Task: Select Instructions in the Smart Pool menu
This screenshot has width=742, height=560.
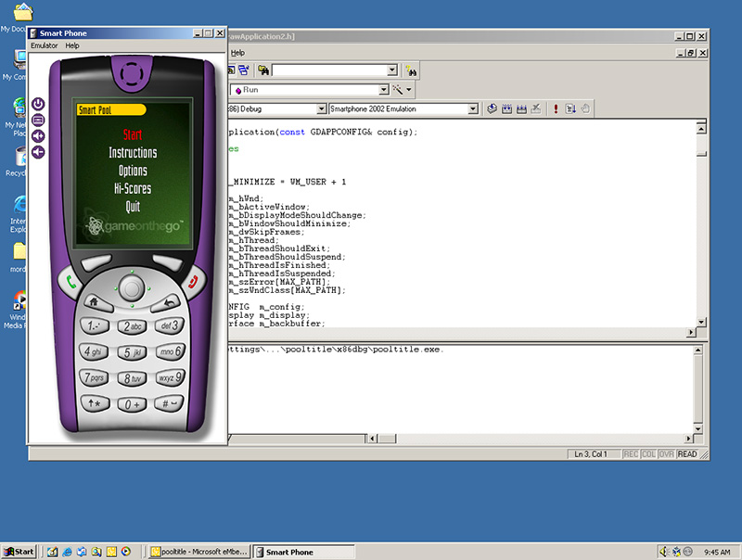Action: [133, 152]
